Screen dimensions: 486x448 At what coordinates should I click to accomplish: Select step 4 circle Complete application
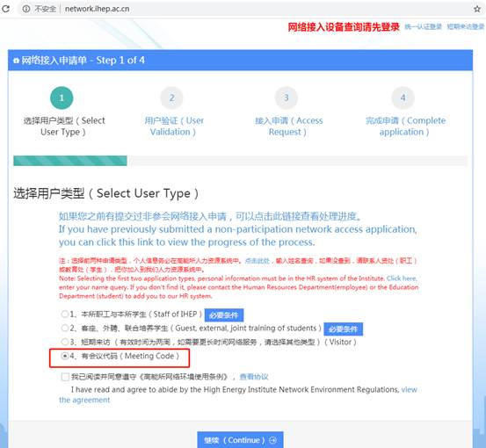[403, 98]
